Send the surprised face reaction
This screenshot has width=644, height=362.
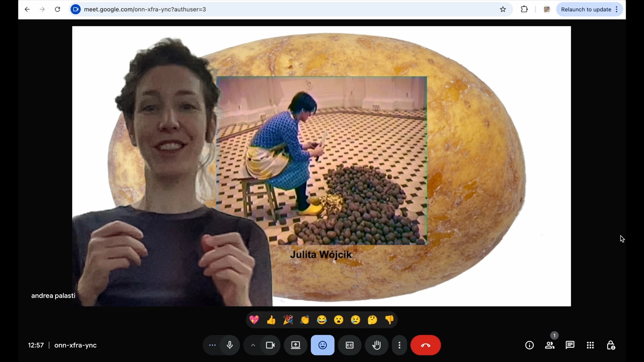339,320
